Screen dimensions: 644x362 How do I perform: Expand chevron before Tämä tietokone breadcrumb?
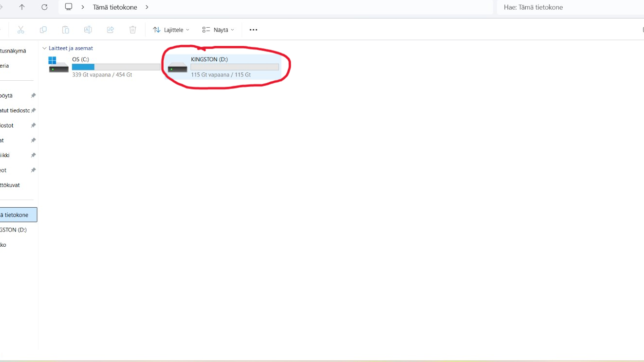83,7
